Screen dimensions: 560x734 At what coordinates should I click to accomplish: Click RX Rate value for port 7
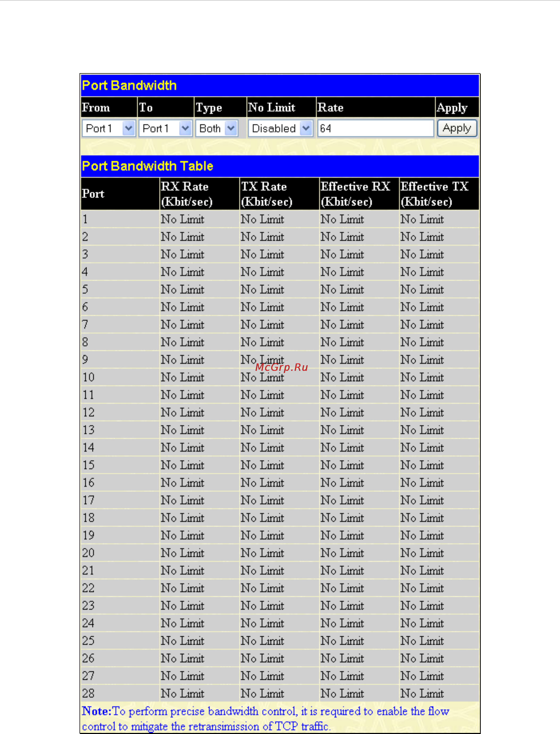tap(183, 325)
